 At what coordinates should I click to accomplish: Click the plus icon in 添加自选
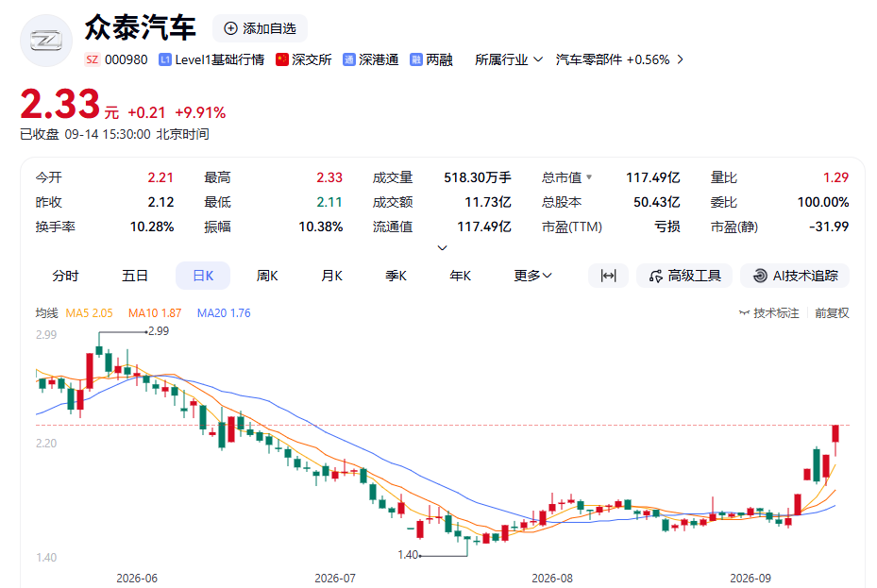pyautogui.click(x=230, y=28)
